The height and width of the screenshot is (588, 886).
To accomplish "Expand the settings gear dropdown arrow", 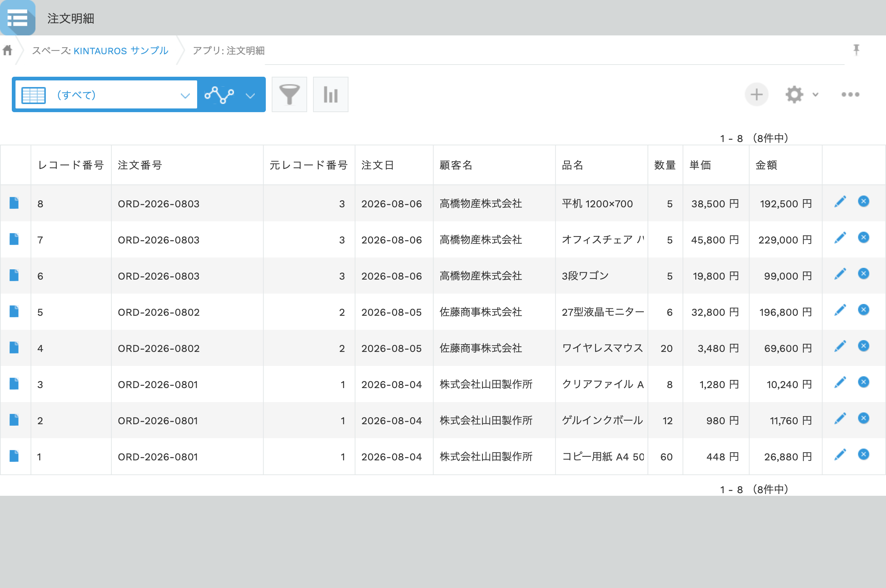I will (x=815, y=95).
